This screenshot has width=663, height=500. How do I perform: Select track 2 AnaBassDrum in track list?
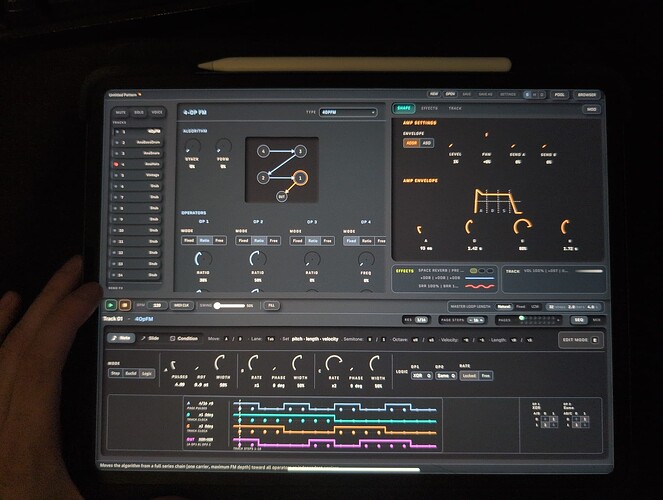137,142
